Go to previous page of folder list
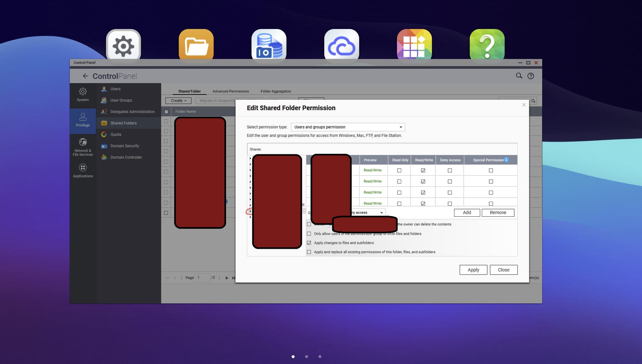The width and height of the screenshot is (642, 364). [175, 278]
